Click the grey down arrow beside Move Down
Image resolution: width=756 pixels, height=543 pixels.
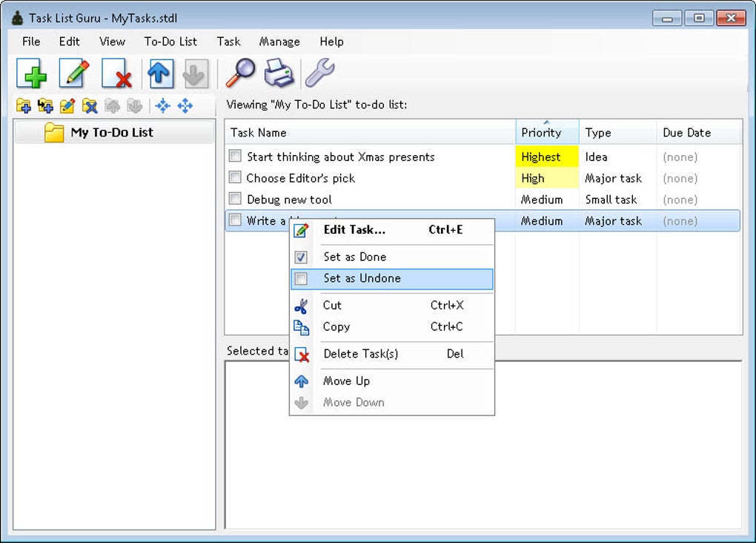click(x=302, y=403)
